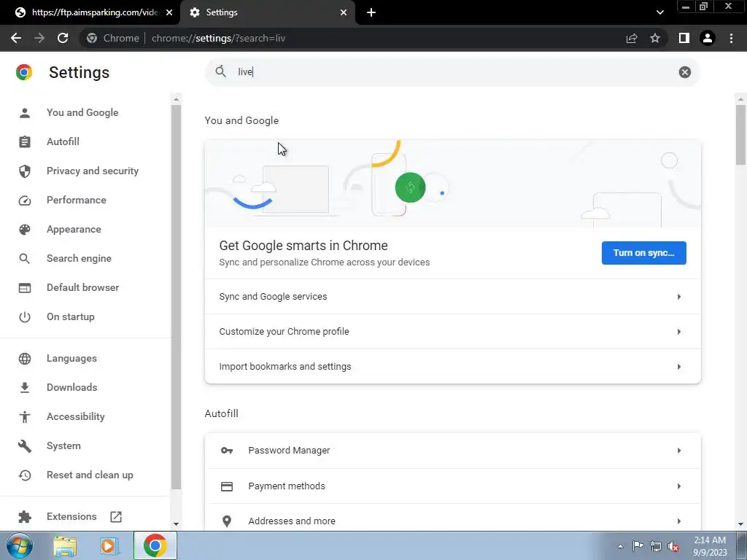The height and width of the screenshot is (560, 747).
Task: Clear the settings search with X icon
Action: coord(684,72)
